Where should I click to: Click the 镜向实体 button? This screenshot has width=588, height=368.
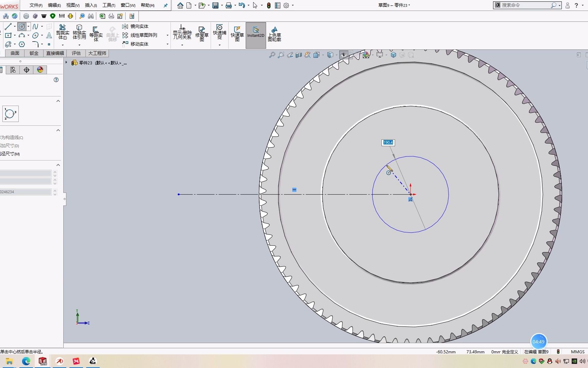point(135,26)
